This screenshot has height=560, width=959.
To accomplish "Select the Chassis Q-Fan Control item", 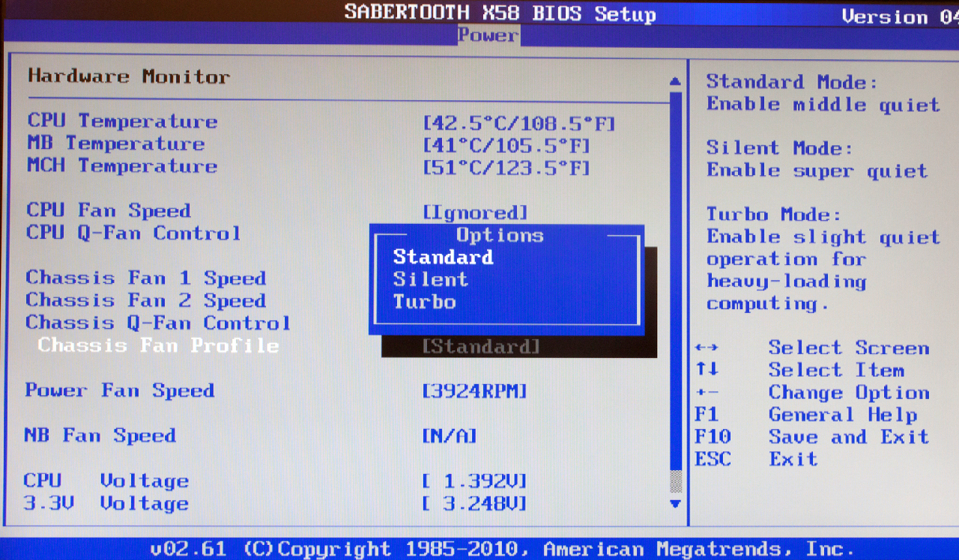I will (x=158, y=323).
